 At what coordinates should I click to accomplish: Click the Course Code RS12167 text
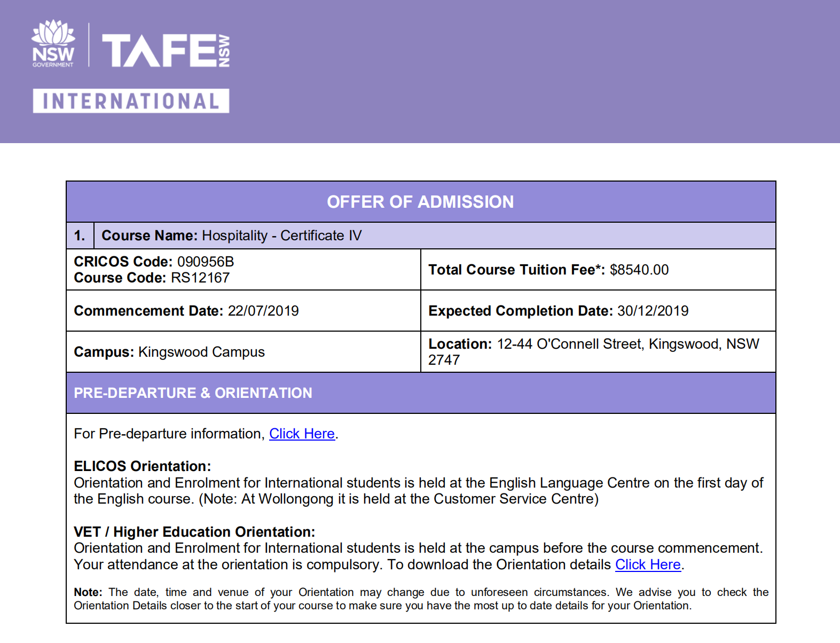pyautogui.click(x=200, y=278)
